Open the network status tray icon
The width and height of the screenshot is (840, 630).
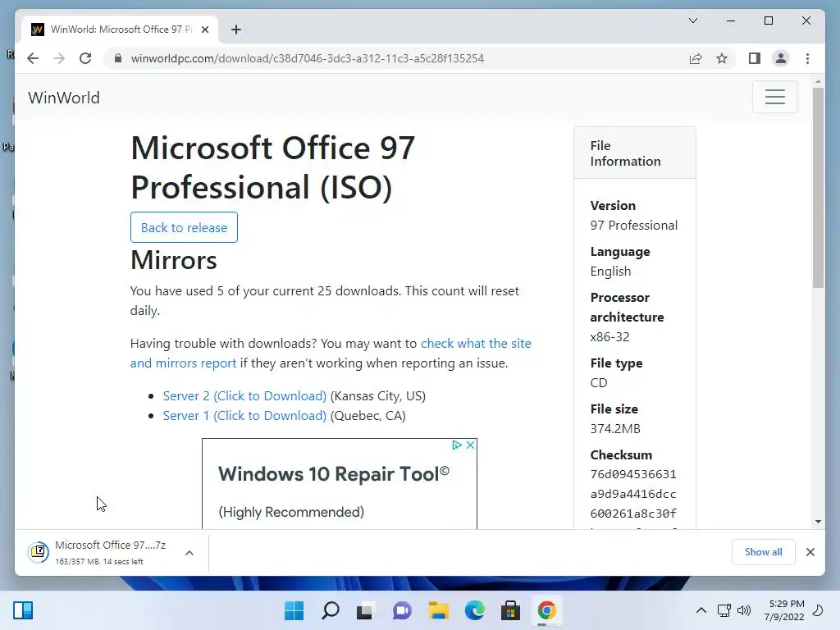click(724, 610)
